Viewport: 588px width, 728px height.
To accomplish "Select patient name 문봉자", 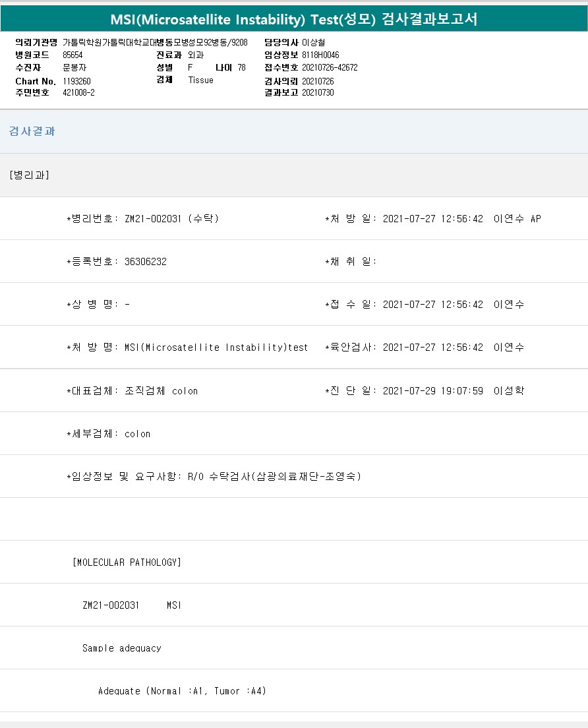I will [74, 67].
